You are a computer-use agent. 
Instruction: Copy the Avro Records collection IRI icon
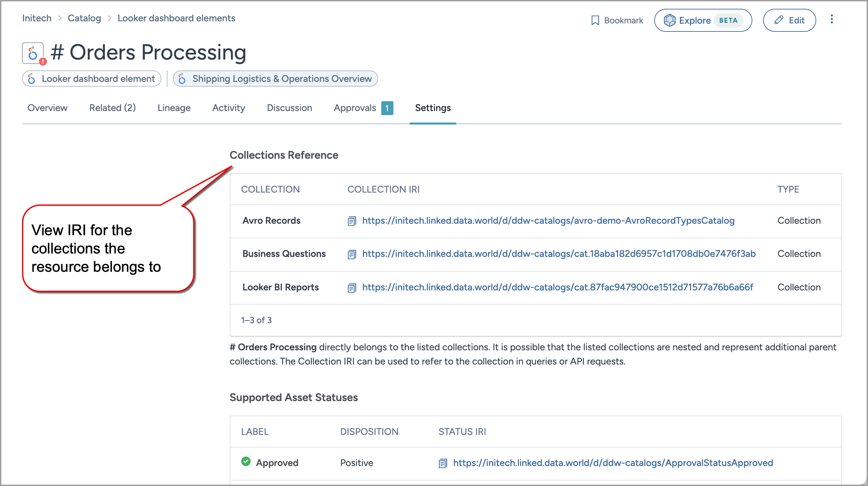[x=352, y=221]
